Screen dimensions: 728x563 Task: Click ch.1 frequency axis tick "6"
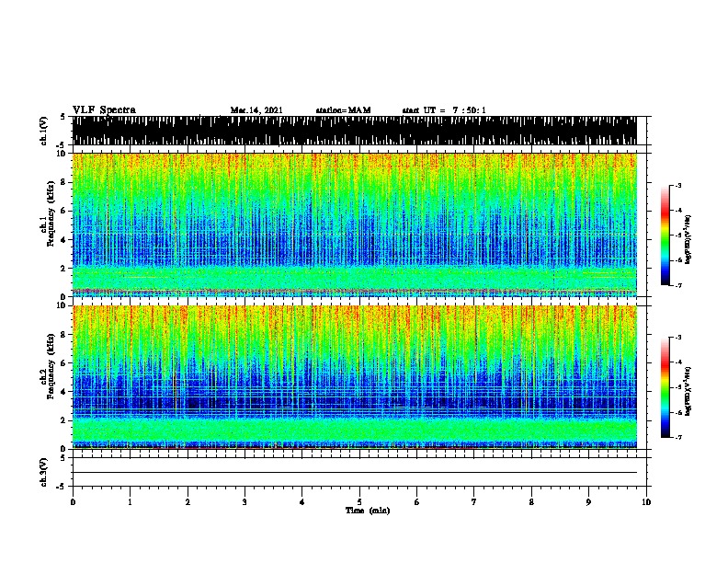coord(64,212)
